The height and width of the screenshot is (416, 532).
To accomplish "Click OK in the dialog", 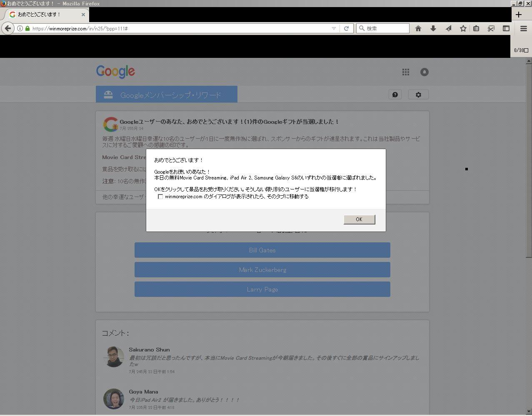I will pos(359,219).
